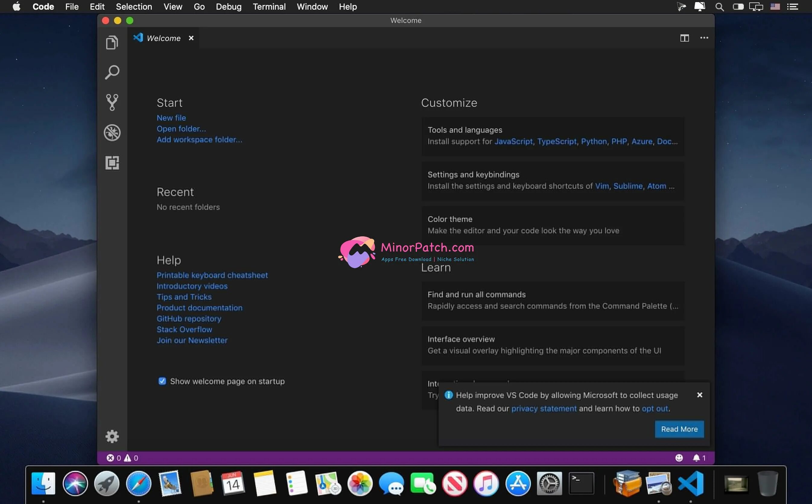Open the Debug view in activity bar
The height and width of the screenshot is (504, 812).
click(112, 133)
